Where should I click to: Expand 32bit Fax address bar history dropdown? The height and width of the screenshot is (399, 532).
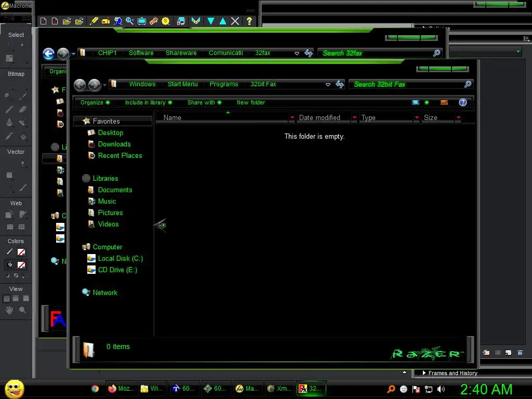[328, 85]
